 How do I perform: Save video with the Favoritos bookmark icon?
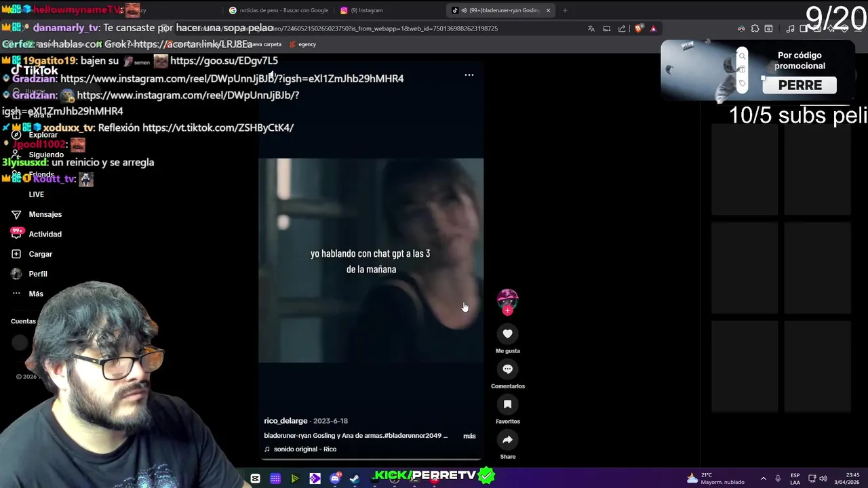point(507,404)
